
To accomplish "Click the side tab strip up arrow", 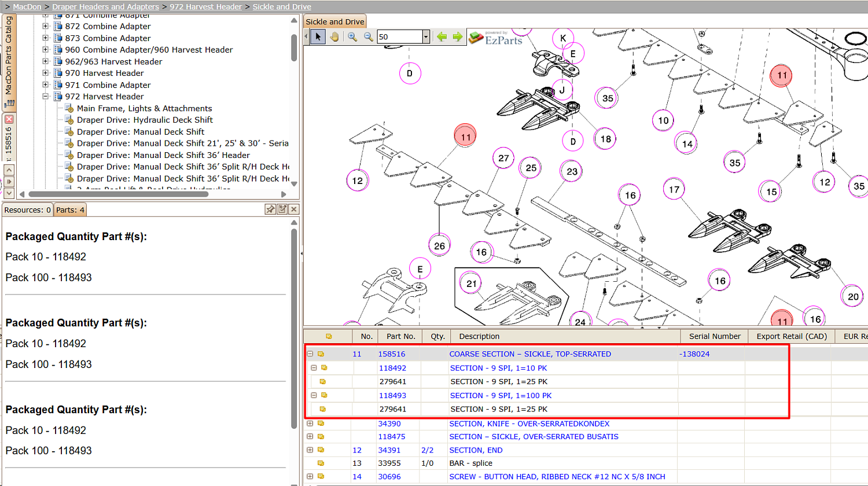I will tap(9, 170).
